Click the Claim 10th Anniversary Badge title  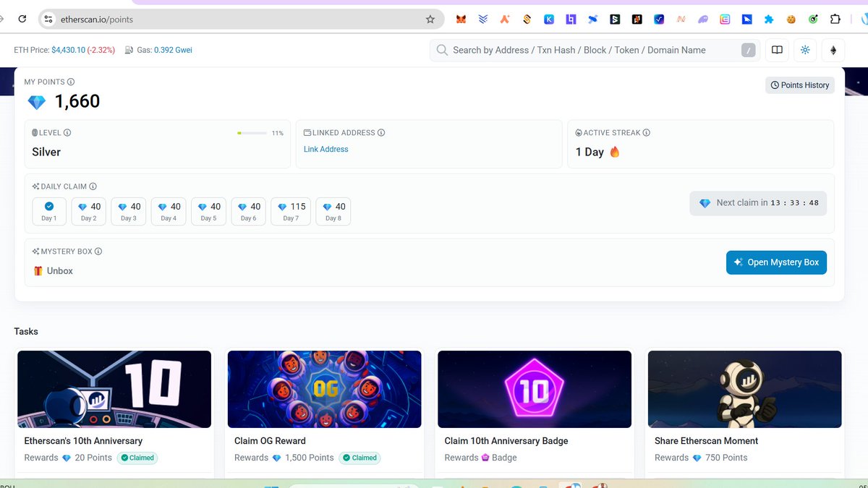tap(506, 441)
